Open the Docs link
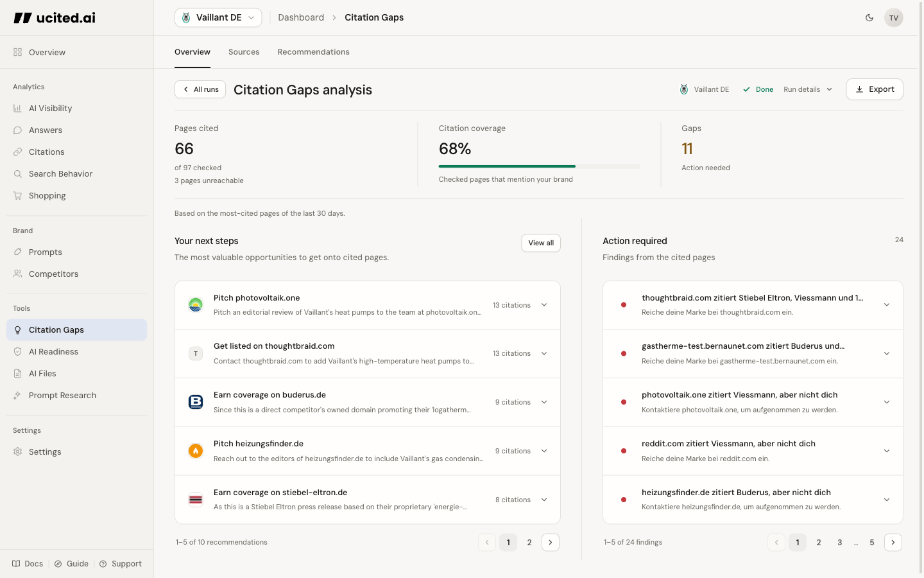The height and width of the screenshot is (578, 924). coord(28,564)
